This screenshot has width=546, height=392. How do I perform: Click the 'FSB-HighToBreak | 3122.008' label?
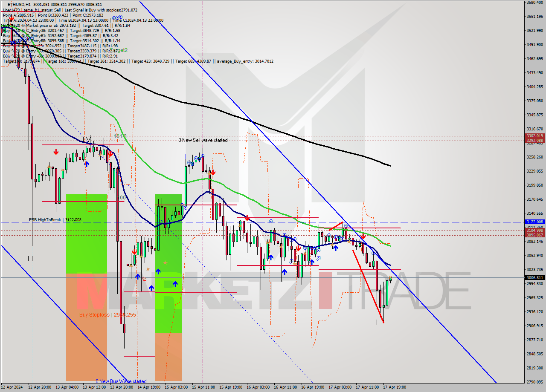pos(55,220)
